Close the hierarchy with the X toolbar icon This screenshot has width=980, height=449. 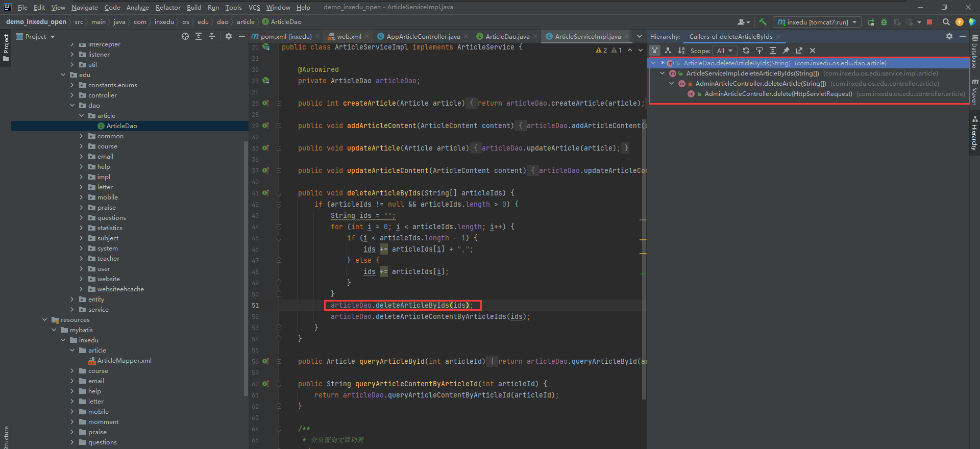coord(813,51)
